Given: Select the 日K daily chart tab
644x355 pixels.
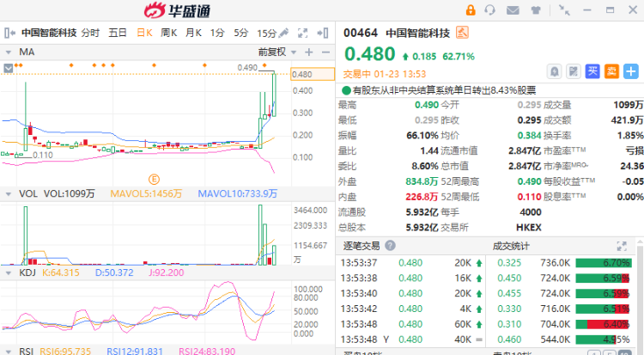Looking at the screenshot, I should (144, 33).
